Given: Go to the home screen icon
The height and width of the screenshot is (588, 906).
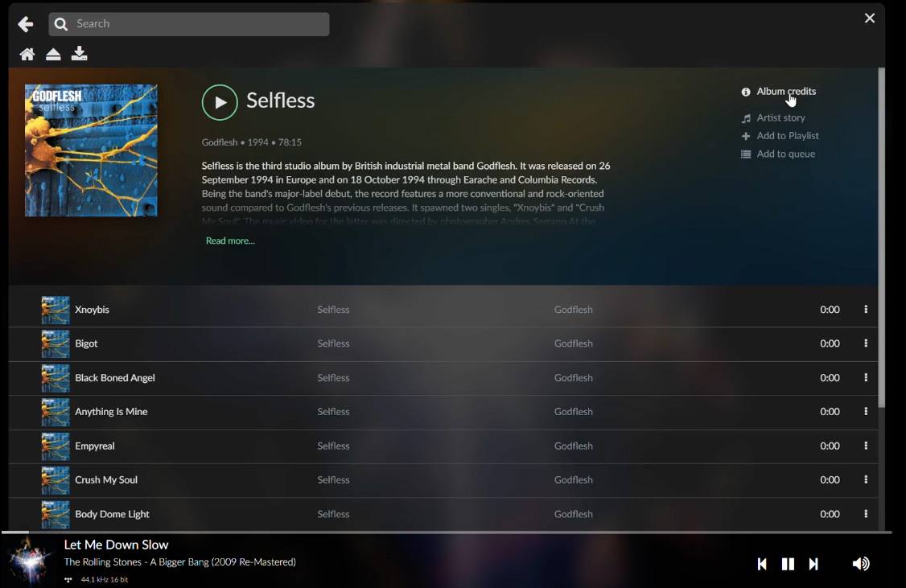Looking at the screenshot, I should tap(27, 54).
